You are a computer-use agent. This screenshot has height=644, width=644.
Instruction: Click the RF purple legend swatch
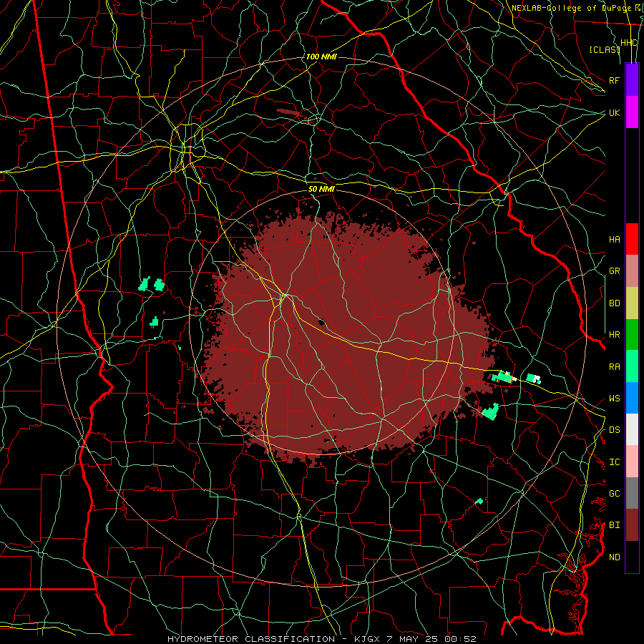(632, 80)
